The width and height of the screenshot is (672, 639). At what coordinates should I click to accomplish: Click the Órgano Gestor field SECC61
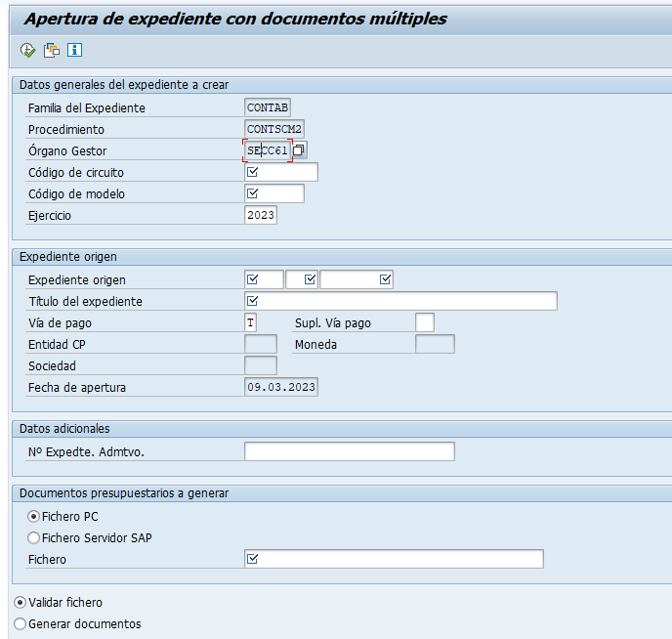point(268,150)
